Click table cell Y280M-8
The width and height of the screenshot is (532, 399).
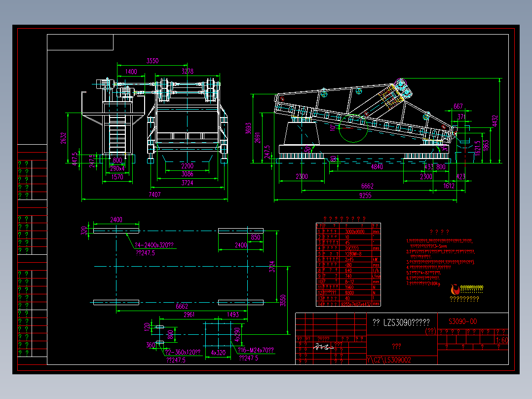click(x=353, y=254)
